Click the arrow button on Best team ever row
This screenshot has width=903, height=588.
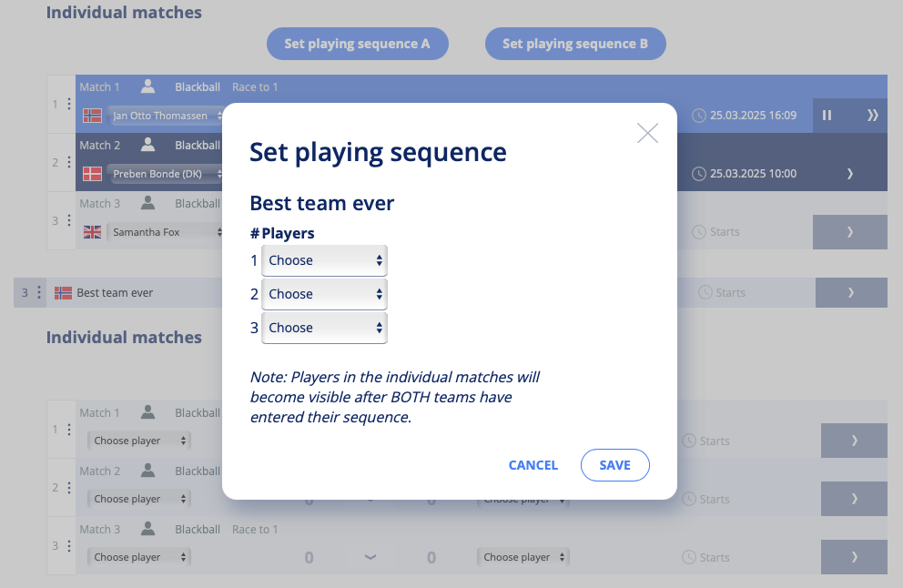851,292
